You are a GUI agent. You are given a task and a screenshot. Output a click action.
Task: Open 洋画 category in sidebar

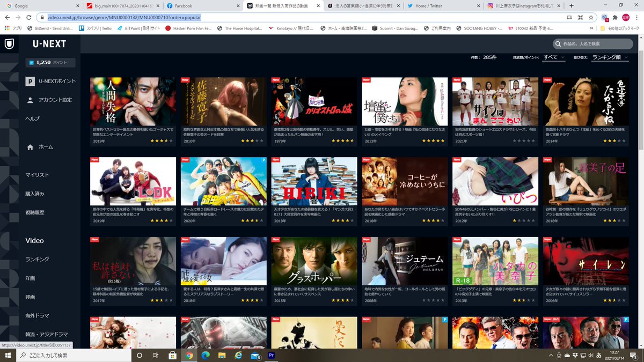(30, 278)
